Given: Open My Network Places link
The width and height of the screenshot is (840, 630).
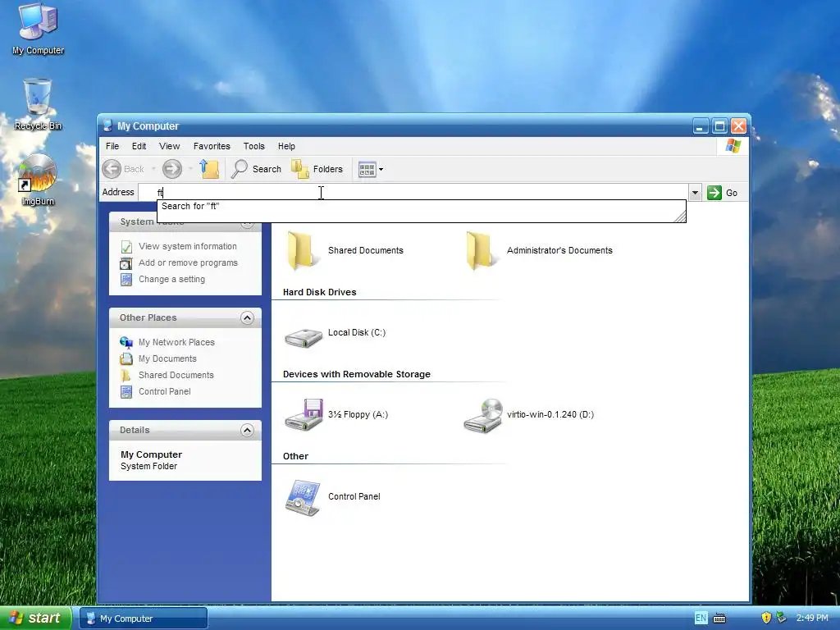Looking at the screenshot, I should click(x=177, y=342).
